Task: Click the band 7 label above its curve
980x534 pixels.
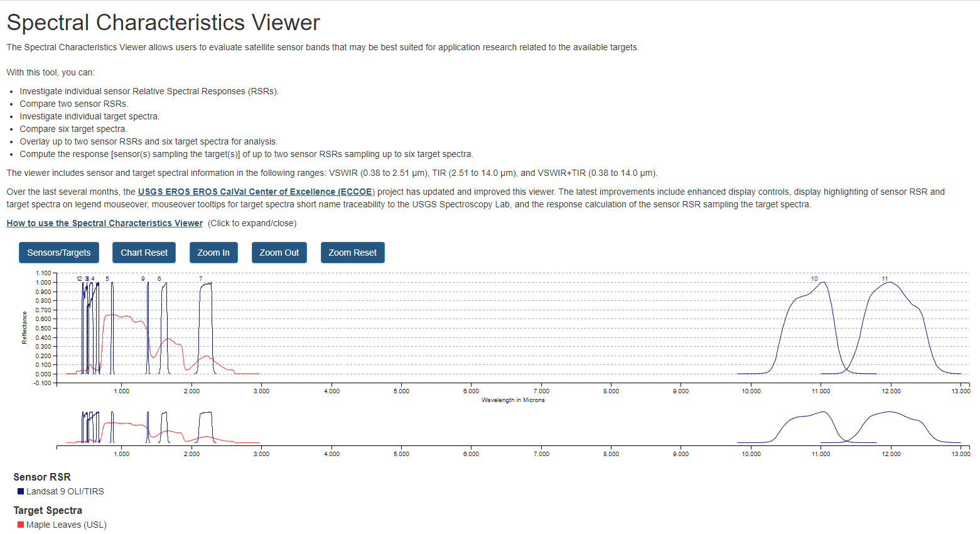Action: pyautogui.click(x=200, y=277)
